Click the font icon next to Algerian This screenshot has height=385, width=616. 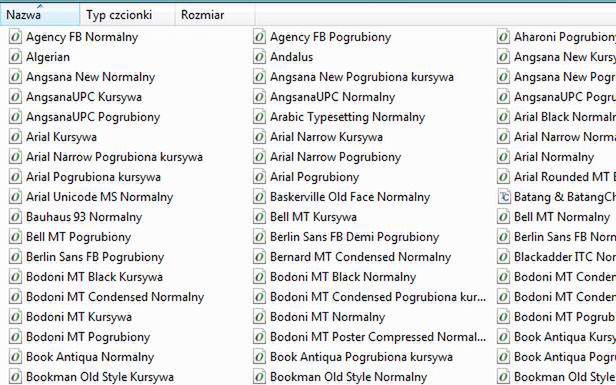(x=15, y=57)
